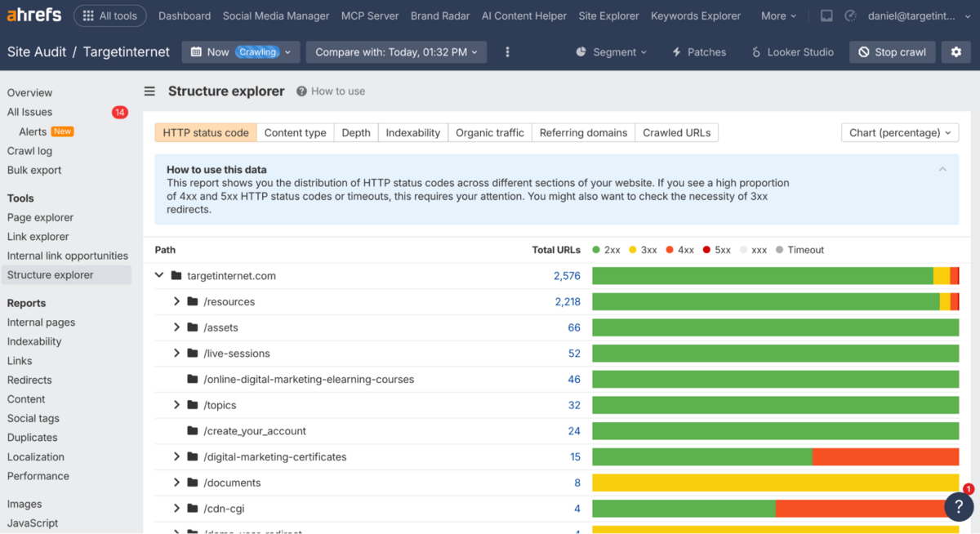Expand the /live-sessions folder

pos(176,354)
